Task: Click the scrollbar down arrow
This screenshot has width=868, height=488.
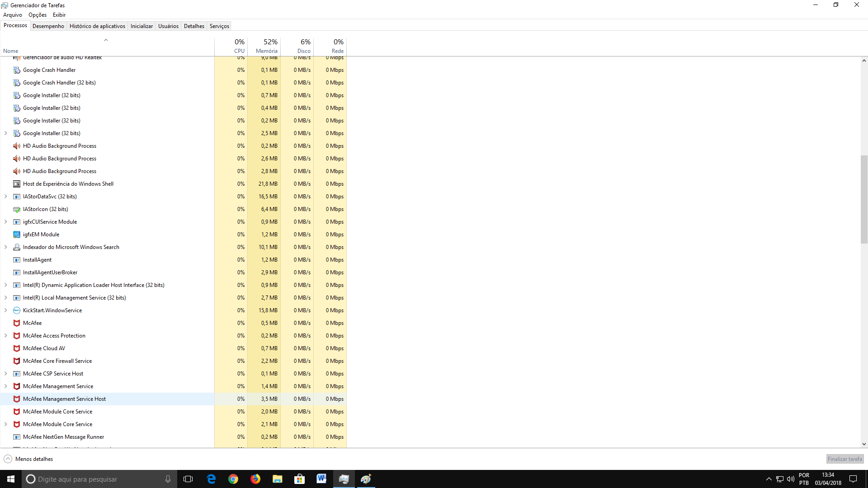Action: click(864, 444)
